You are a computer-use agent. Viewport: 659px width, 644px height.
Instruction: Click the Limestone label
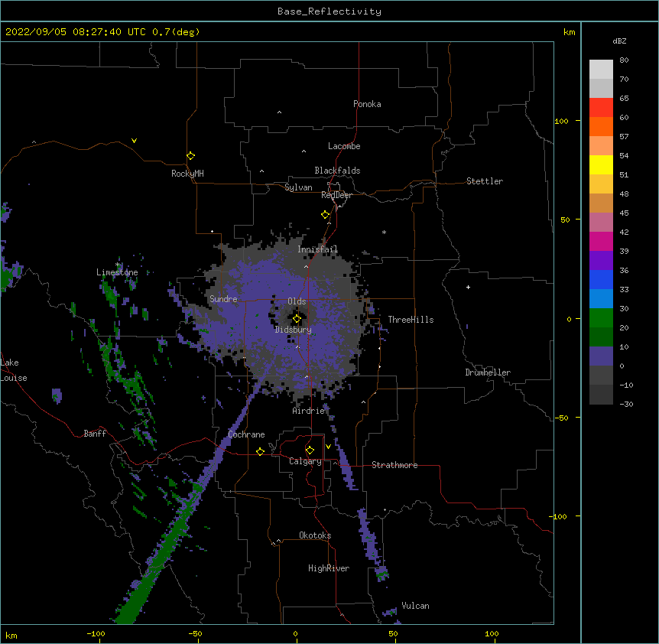point(117,272)
